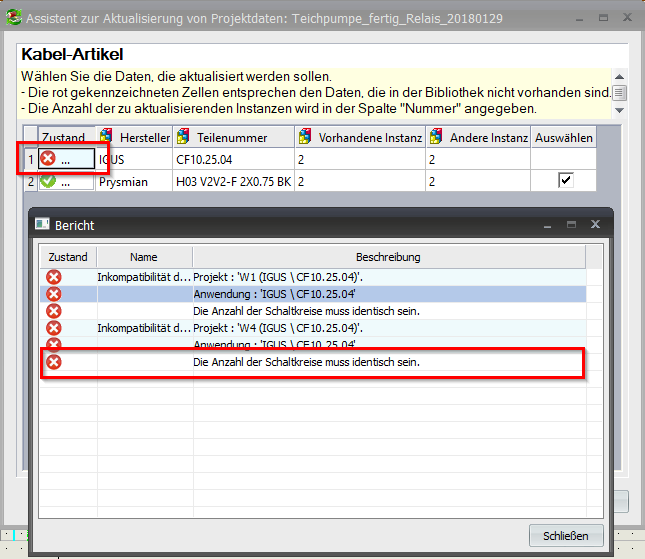Open the ellipsis in IGUS Zustand cell

[x=66, y=159]
